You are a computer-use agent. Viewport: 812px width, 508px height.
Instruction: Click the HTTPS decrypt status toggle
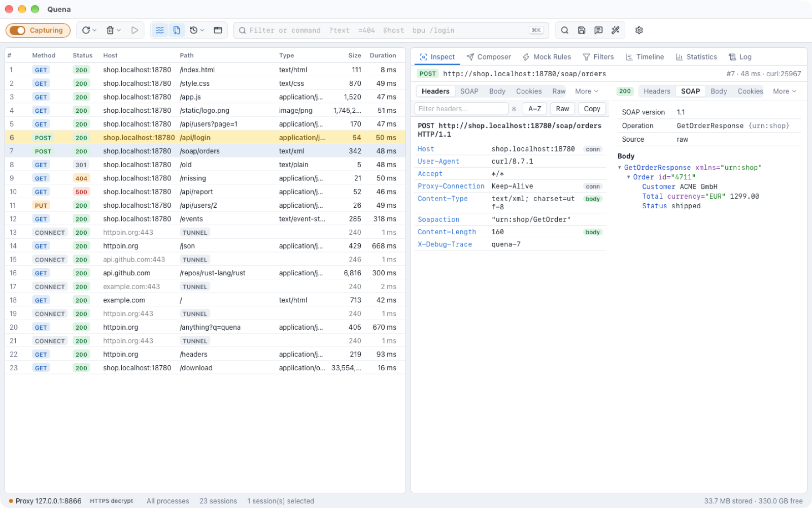pos(112,501)
